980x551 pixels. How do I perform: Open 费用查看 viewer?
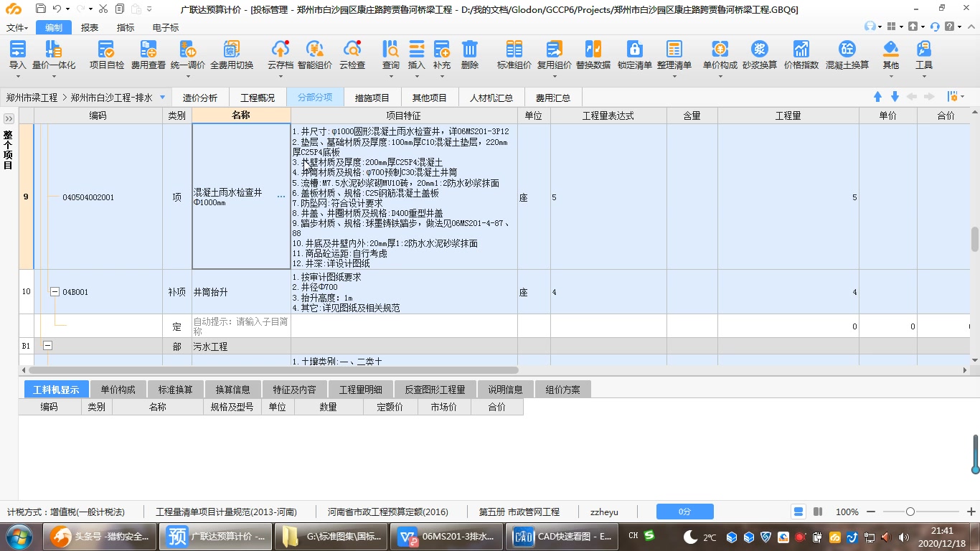pyautogui.click(x=148, y=55)
